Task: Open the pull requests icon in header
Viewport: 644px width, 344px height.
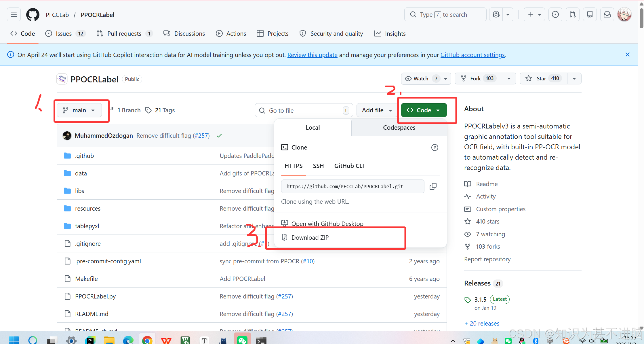Action: [x=573, y=15]
